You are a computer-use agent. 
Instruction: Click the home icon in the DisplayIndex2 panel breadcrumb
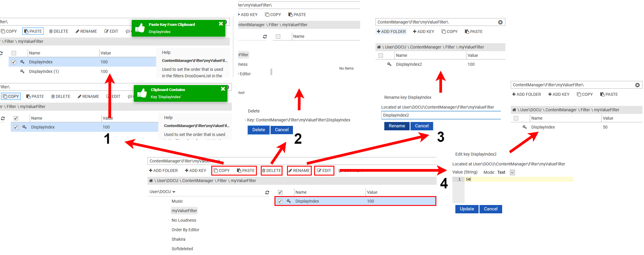379,47
